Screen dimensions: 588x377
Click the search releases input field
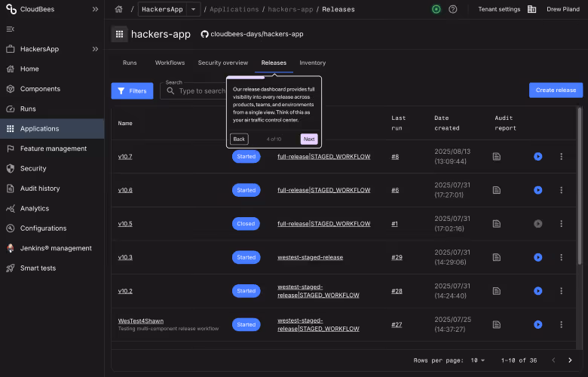[194, 90]
